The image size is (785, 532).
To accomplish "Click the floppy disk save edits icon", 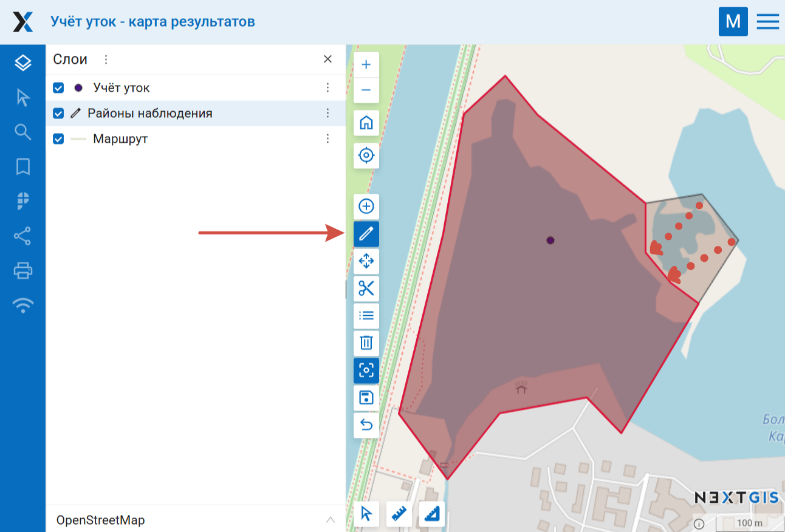I will pyautogui.click(x=366, y=398).
